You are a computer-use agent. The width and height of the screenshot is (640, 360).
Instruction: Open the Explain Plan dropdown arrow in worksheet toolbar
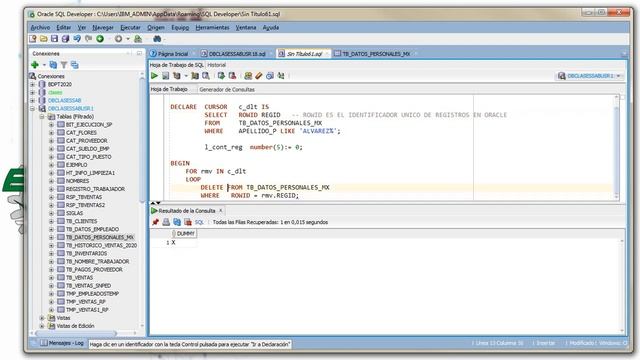tap(186, 76)
